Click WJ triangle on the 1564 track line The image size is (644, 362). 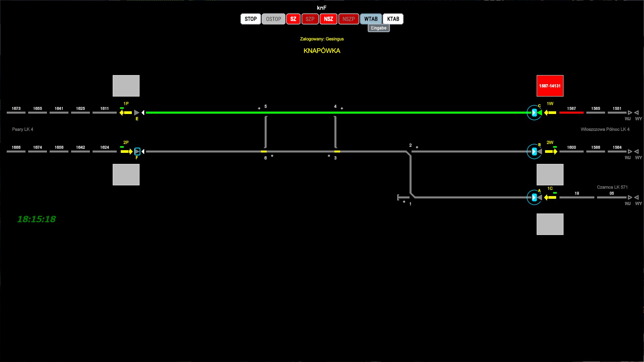click(630, 152)
